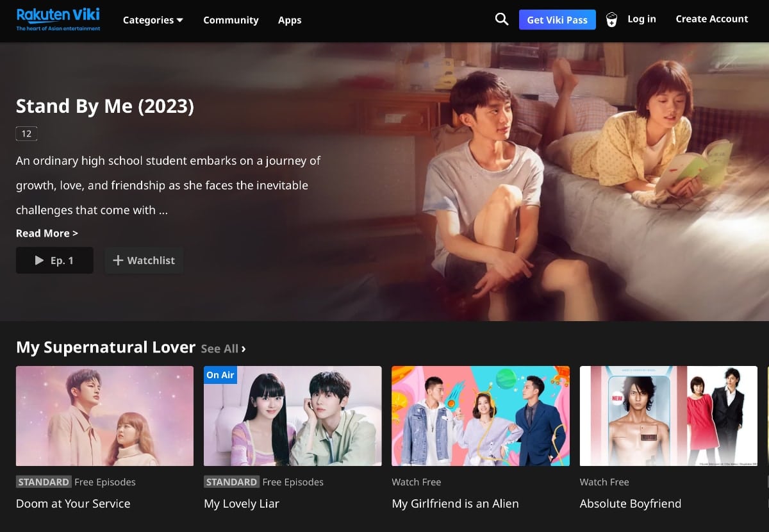Click the plus icon on Watchlist button
Screen dimensions: 769x532
pyautogui.click(x=120, y=260)
